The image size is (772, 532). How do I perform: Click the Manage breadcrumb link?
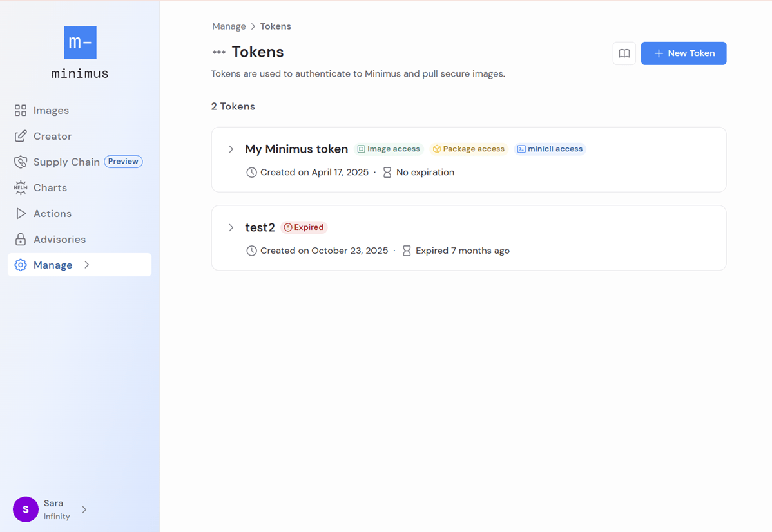(x=229, y=26)
